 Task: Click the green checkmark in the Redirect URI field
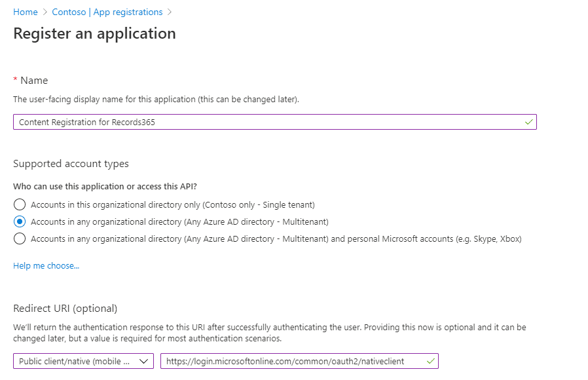click(x=430, y=361)
